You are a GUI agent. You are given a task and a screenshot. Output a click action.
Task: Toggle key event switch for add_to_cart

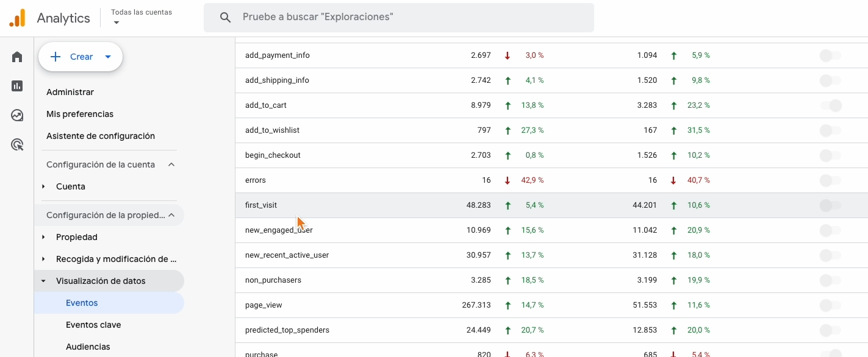(831, 105)
